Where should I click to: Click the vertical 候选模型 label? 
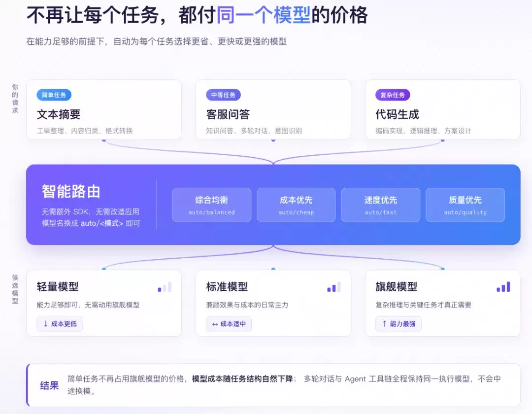click(x=15, y=289)
